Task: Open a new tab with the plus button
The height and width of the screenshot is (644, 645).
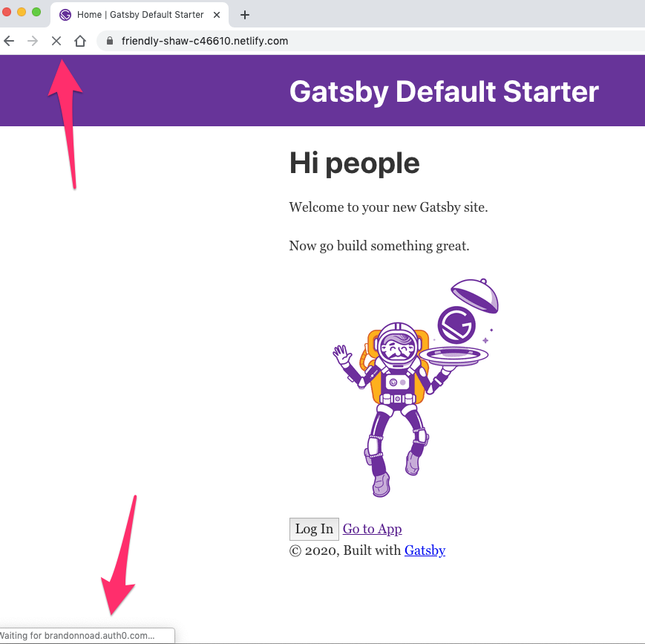Action: pos(245,15)
